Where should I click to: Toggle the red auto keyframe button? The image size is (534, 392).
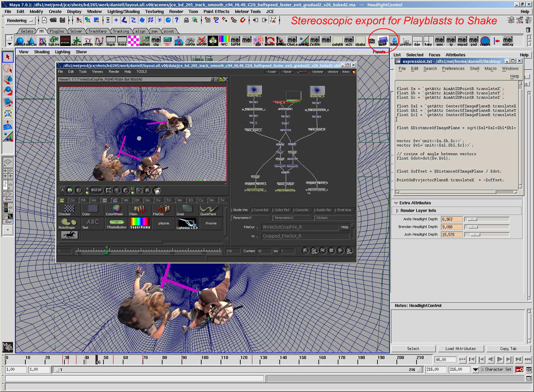pos(519,369)
